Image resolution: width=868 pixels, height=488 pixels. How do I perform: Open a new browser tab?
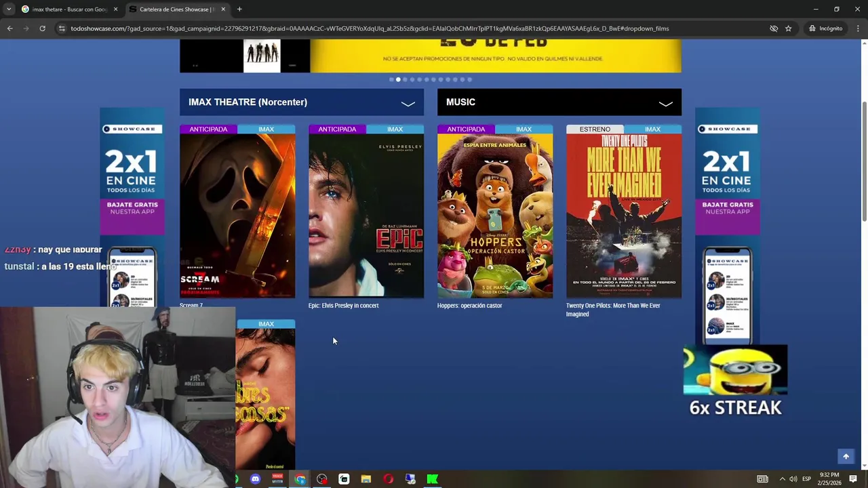(x=239, y=9)
